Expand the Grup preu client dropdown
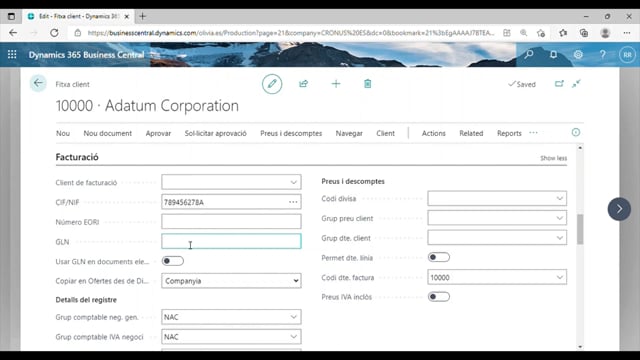Screen dimensions: 640x360 tap(560, 218)
